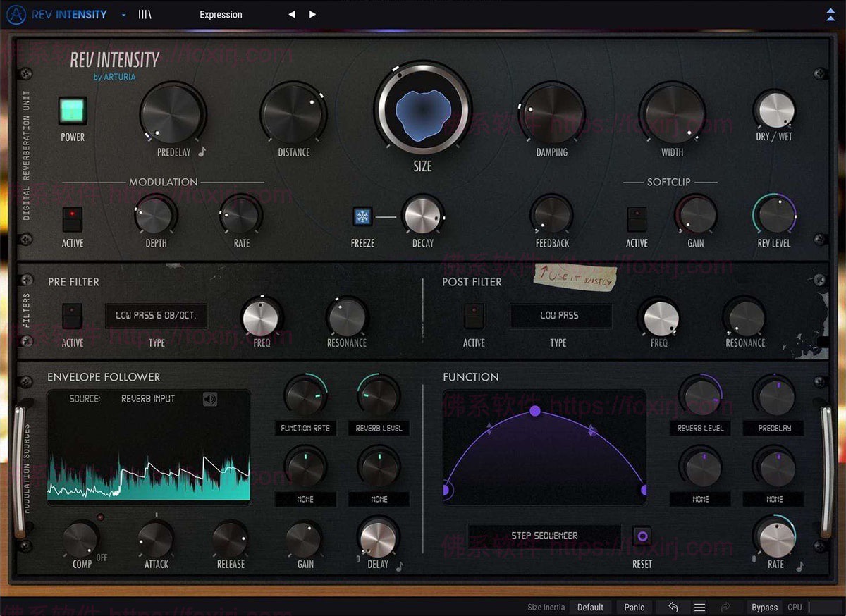Click the undo arrow in the bottom bar

pos(672,607)
